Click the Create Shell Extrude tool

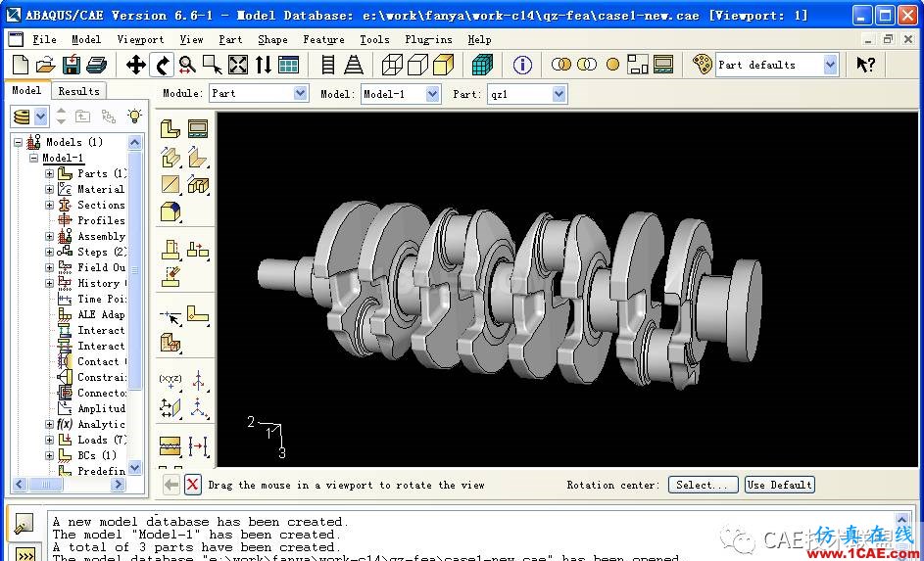click(198, 158)
